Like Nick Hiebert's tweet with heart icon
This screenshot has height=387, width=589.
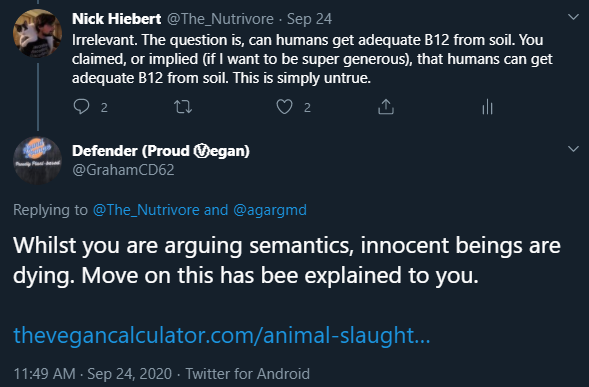coord(284,107)
